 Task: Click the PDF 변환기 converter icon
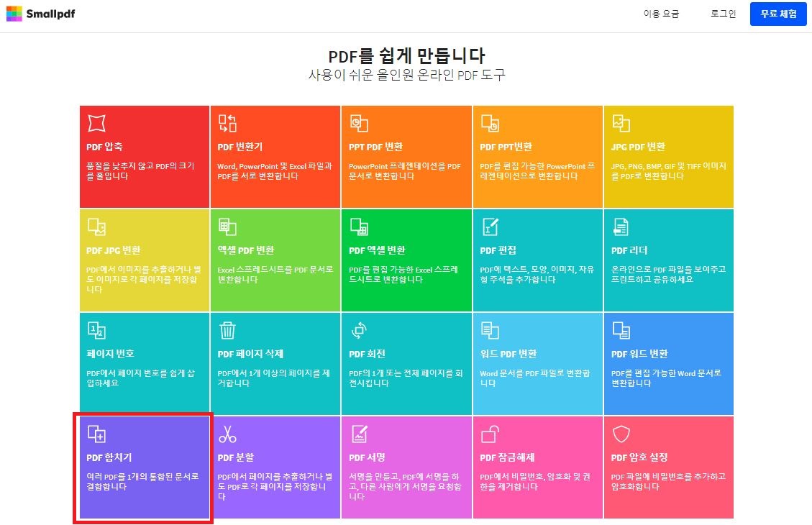[227, 123]
